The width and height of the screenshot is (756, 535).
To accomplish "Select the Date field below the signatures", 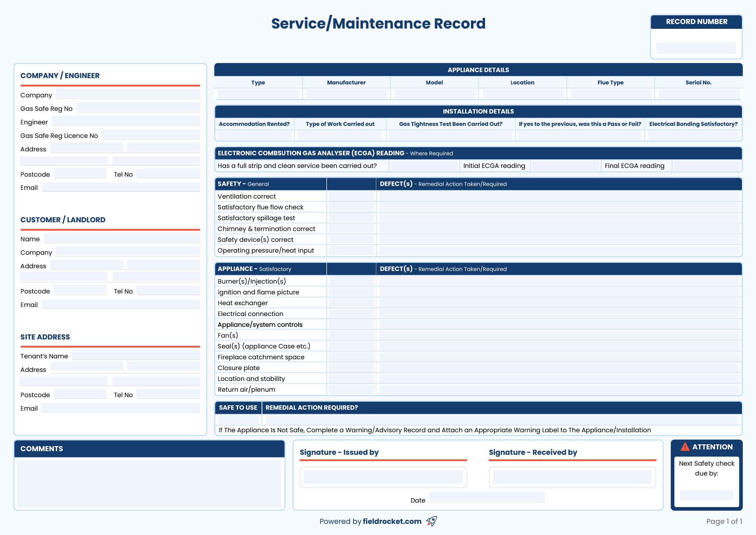I will (487, 500).
